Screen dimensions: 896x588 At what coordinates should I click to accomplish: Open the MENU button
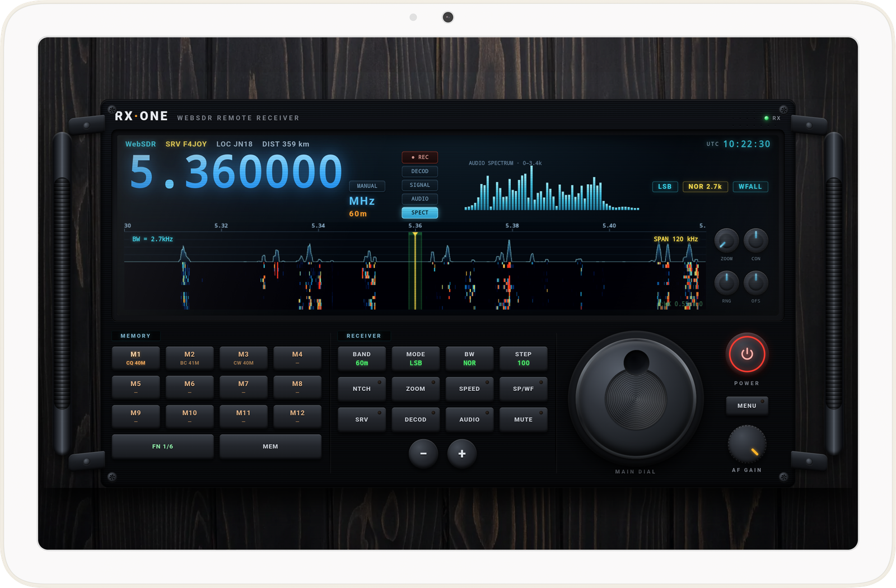(x=746, y=405)
